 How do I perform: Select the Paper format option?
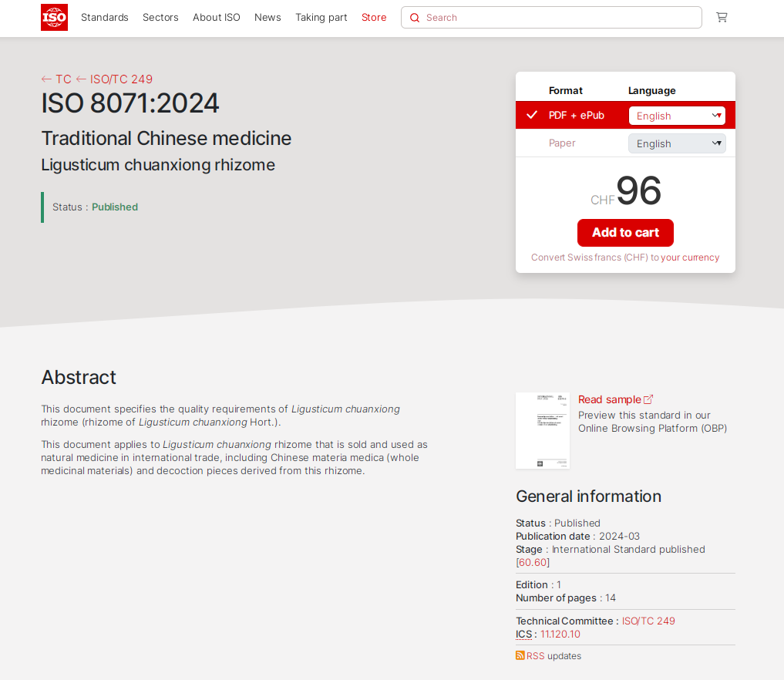tap(562, 143)
